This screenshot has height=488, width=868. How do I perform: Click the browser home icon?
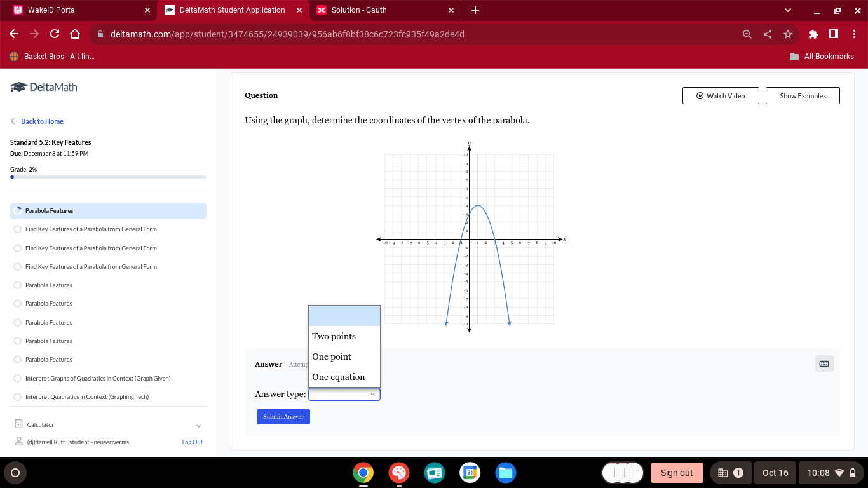(75, 34)
